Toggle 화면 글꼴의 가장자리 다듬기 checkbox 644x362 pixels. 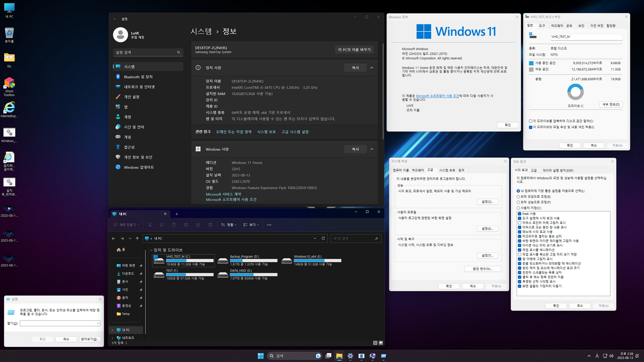click(519, 286)
